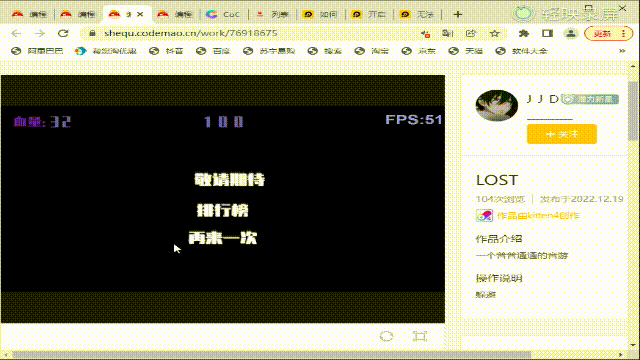Open the user profile icon in toolbar
Image resolution: width=640 pixels, height=360 pixels.
pyautogui.click(x=571, y=33)
